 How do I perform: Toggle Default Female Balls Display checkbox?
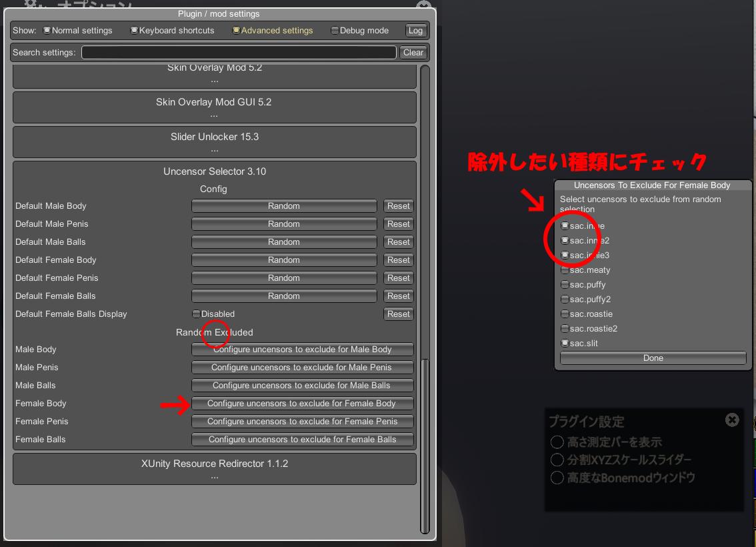(196, 314)
